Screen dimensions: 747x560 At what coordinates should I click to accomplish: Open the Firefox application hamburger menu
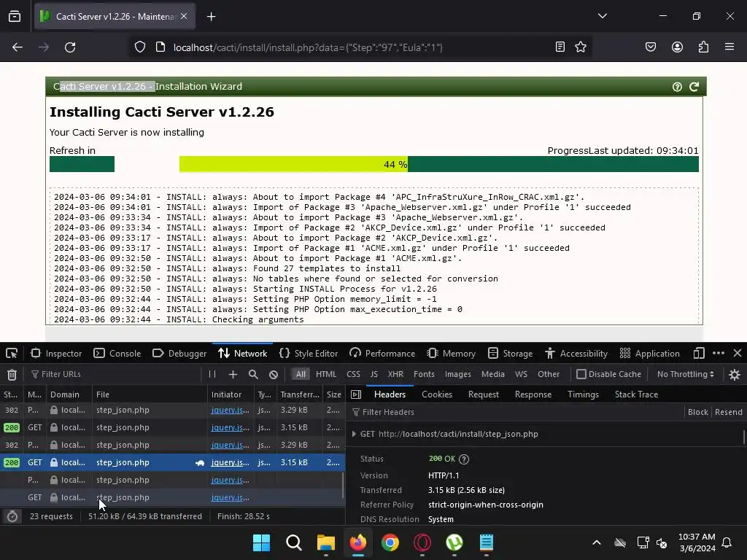[x=729, y=47]
